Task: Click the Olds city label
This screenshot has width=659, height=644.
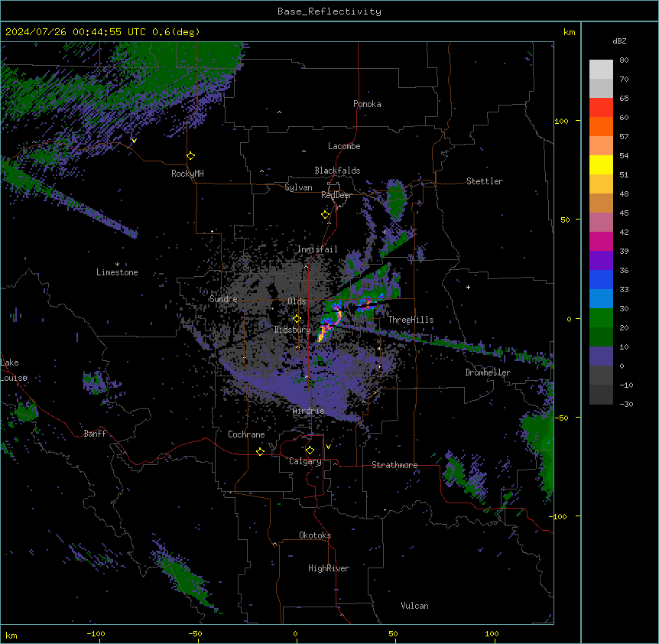Action: tap(297, 301)
